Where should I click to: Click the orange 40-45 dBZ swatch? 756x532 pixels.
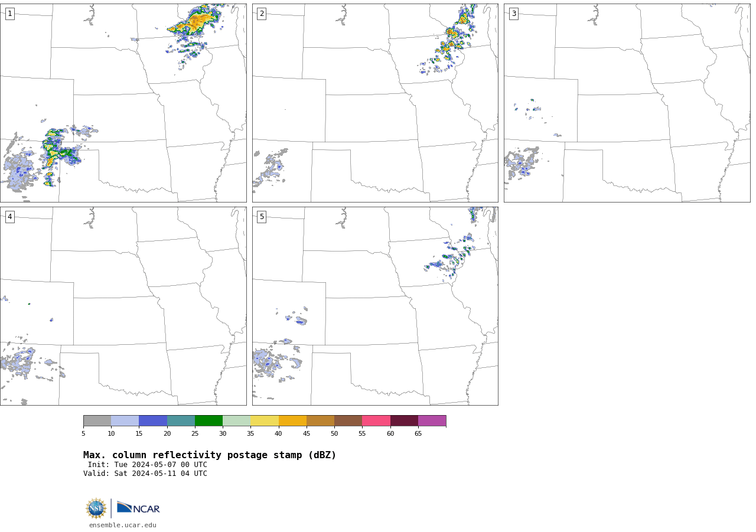292,421
